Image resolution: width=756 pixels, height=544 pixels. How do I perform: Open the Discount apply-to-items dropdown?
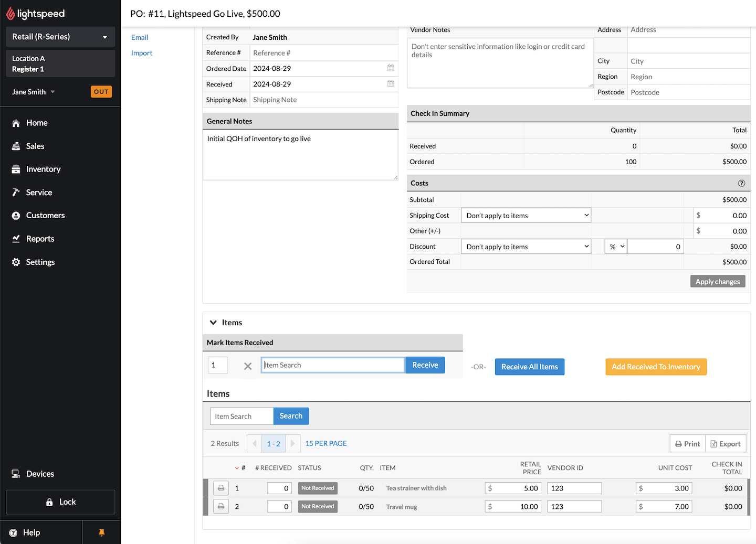coord(526,247)
